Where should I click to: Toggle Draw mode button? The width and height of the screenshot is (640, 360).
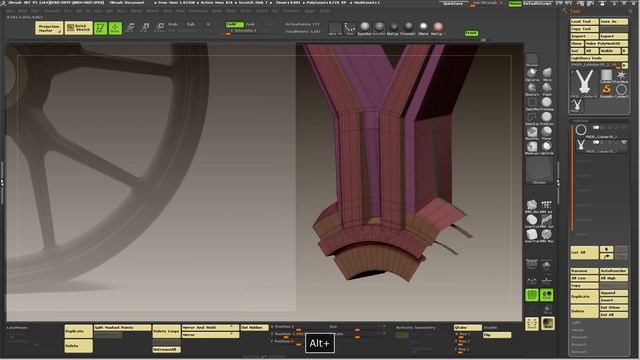(115, 28)
